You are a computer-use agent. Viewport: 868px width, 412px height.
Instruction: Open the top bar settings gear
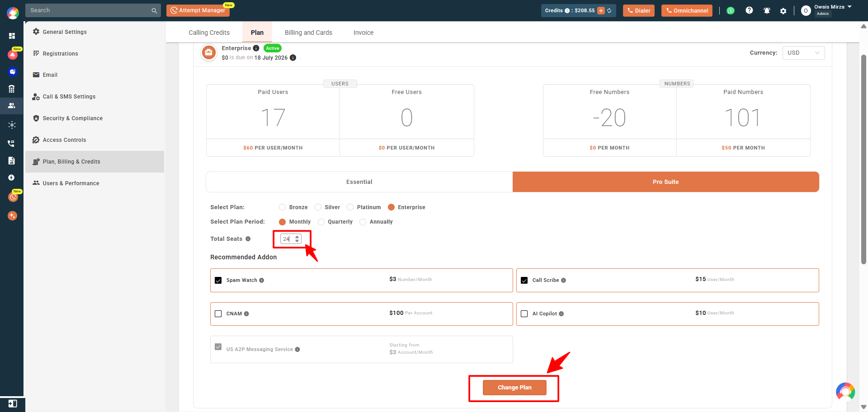tap(783, 11)
